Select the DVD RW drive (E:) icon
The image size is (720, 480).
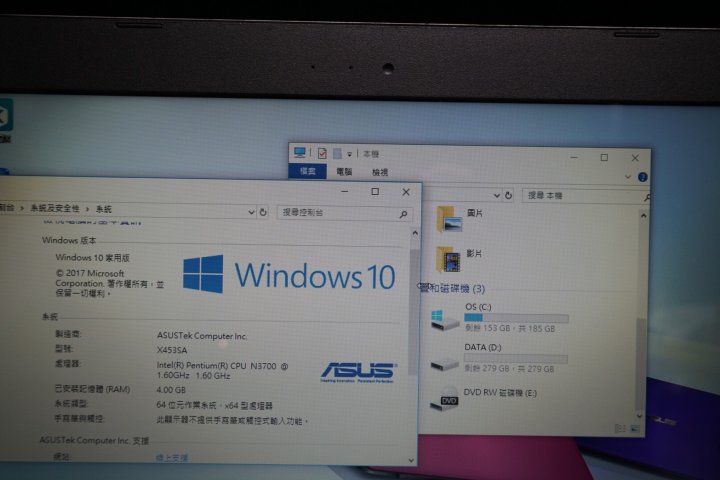point(444,399)
